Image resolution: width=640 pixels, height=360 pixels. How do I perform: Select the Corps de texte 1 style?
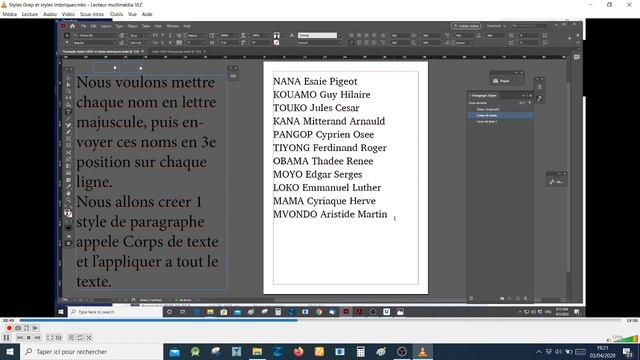[500, 122]
